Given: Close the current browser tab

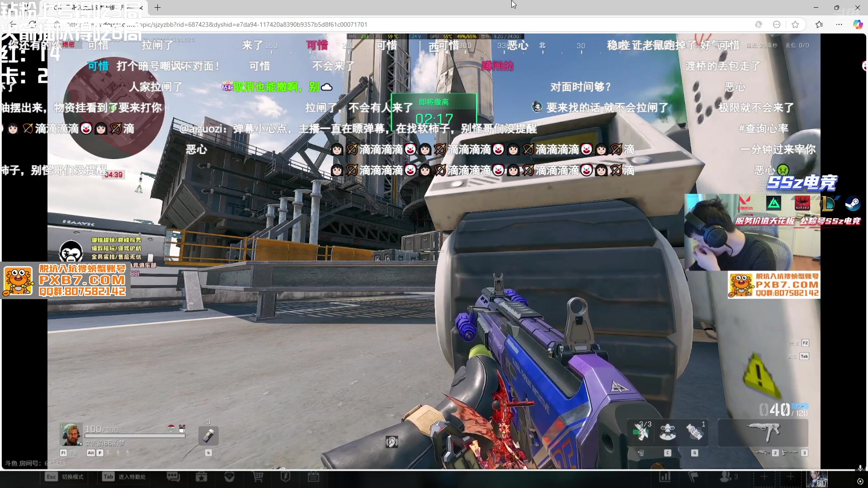Looking at the screenshot, I should [141, 8].
